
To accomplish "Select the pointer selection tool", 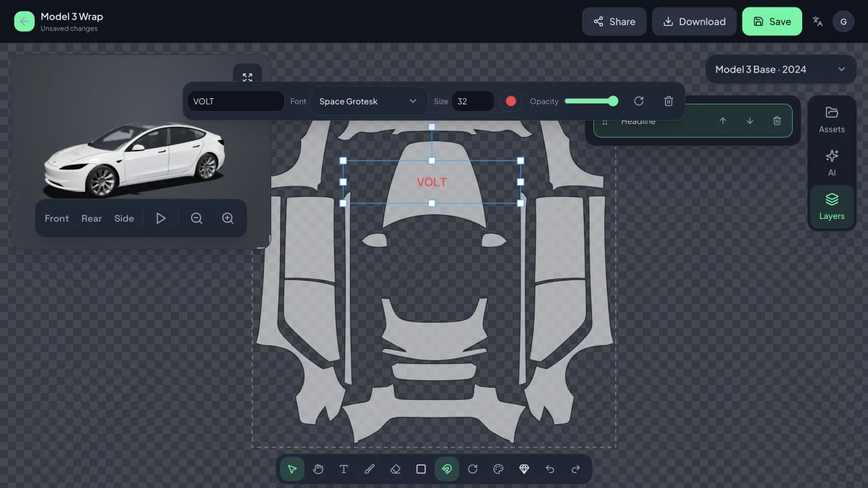I will (x=292, y=469).
